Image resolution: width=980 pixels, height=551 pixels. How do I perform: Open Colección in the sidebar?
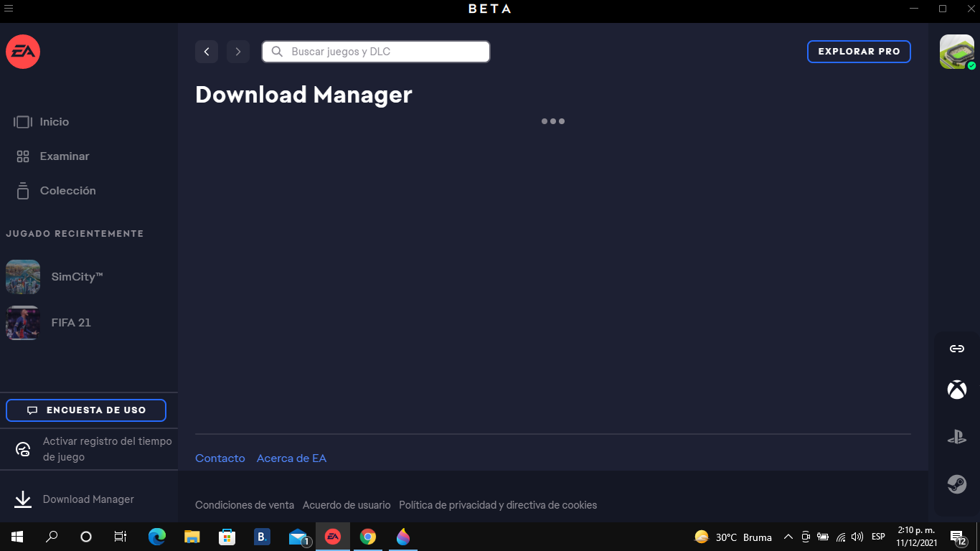tap(56, 191)
